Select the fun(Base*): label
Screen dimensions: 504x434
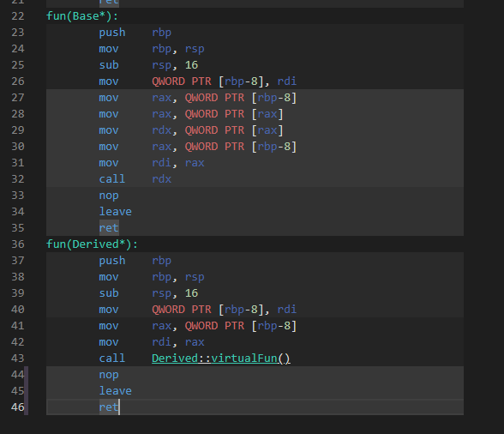click(x=82, y=16)
